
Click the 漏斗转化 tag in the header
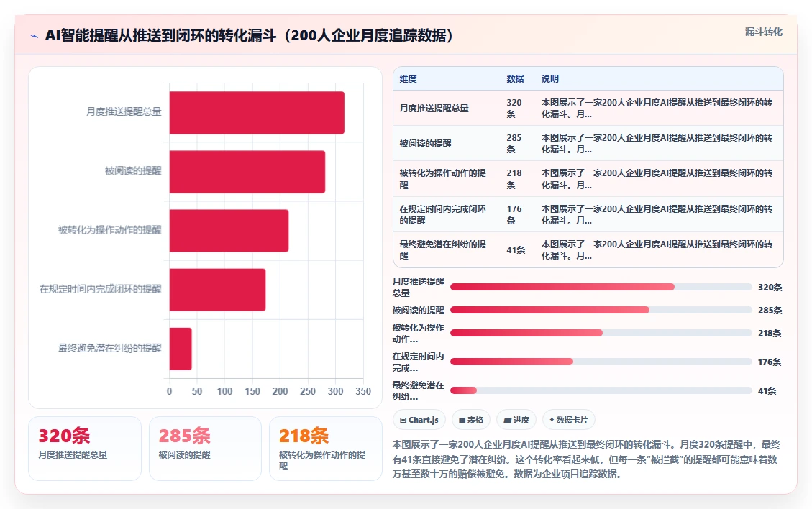[x=763, y=32]
